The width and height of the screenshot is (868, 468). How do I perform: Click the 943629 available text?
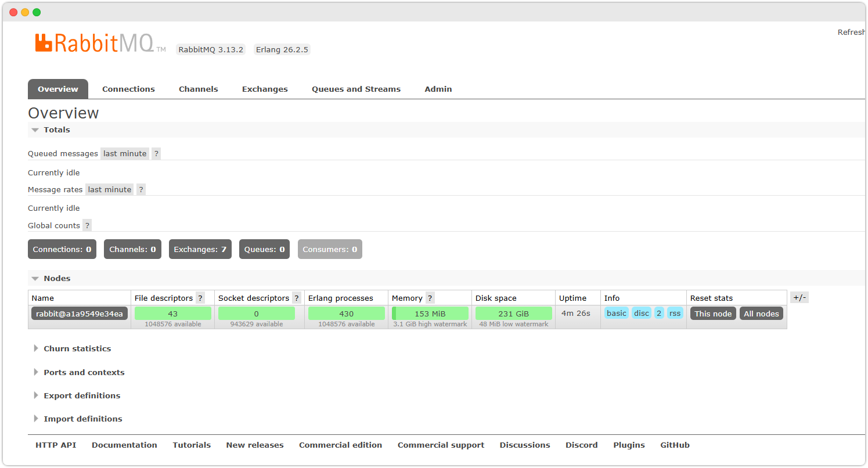pos(257,324)
